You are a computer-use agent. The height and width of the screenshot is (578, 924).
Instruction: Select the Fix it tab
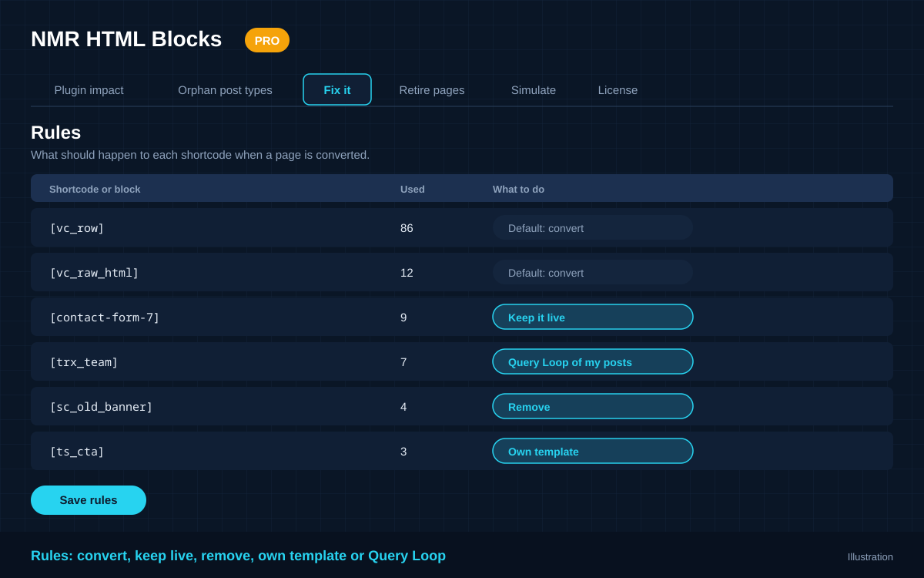[337, 89]
